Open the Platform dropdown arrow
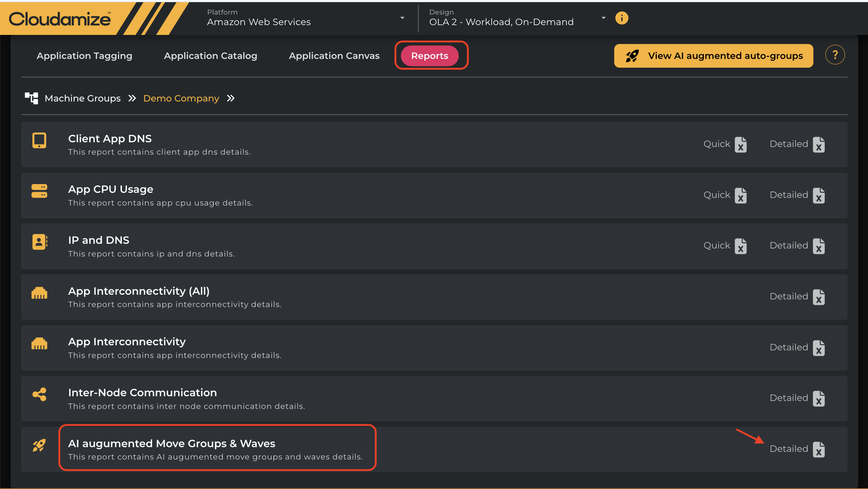The width and height of the screenshot is (868, 489). [x=402, y=18]
